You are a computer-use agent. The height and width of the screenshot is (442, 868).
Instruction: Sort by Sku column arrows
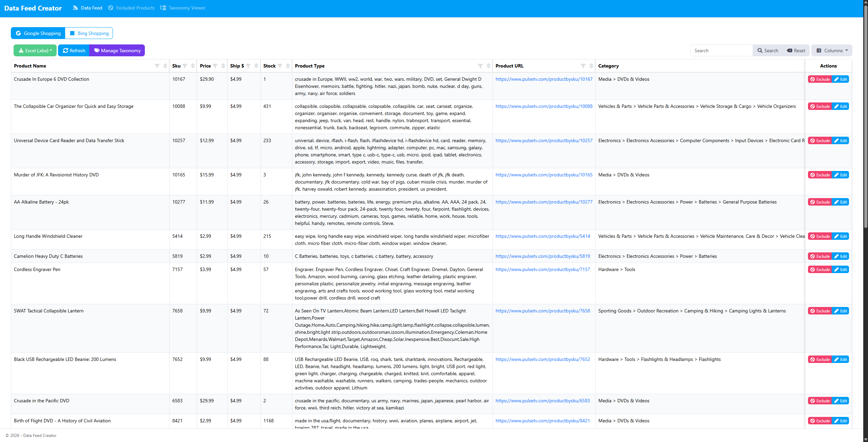coord(193,66)
